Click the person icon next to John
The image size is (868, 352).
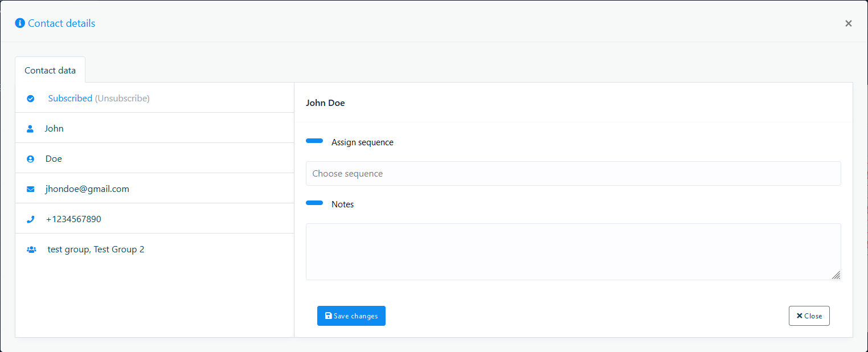pyautogui.click(x=31, y=129)
